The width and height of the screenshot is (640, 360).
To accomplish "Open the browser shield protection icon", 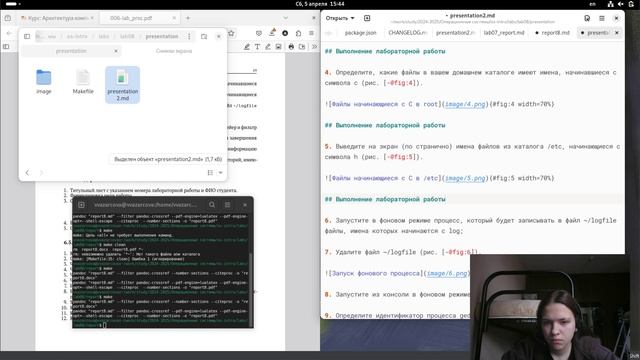I will click(x=258, y=33).
